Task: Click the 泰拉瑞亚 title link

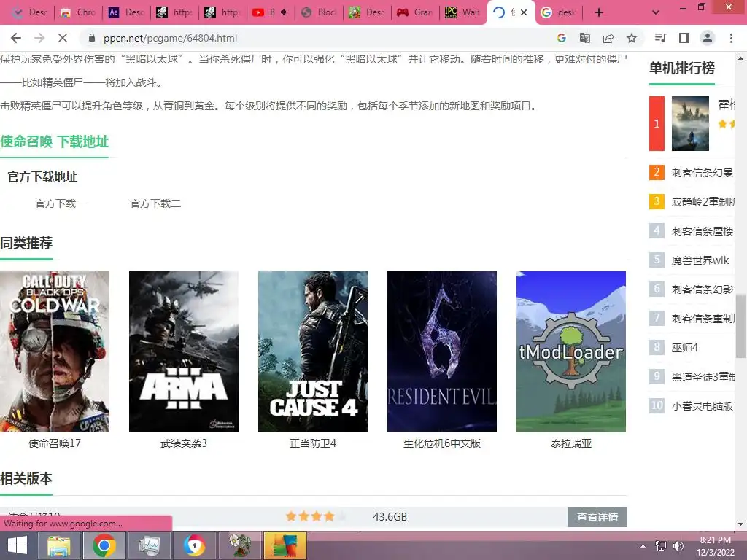Action: (571, 443)
